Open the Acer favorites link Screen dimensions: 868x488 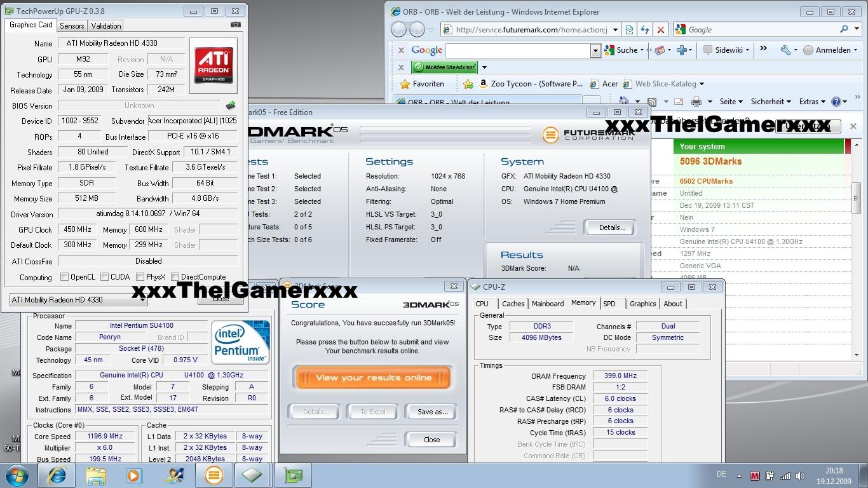point(604,84)
